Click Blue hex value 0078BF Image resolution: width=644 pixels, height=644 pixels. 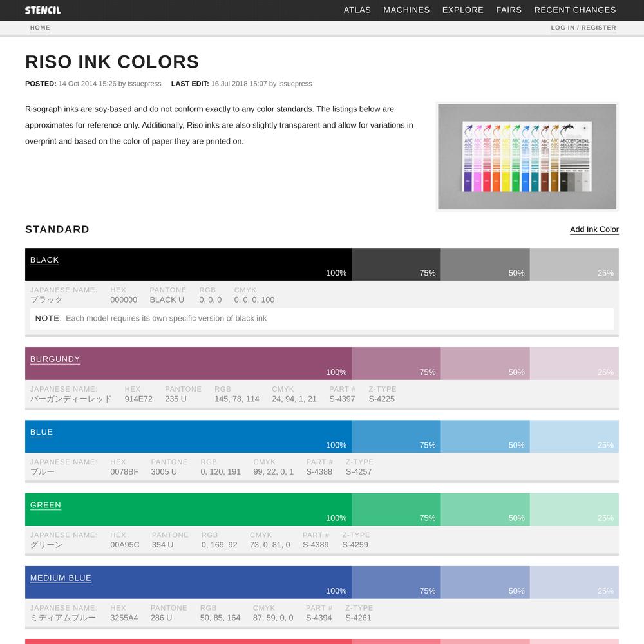point(124,472)
